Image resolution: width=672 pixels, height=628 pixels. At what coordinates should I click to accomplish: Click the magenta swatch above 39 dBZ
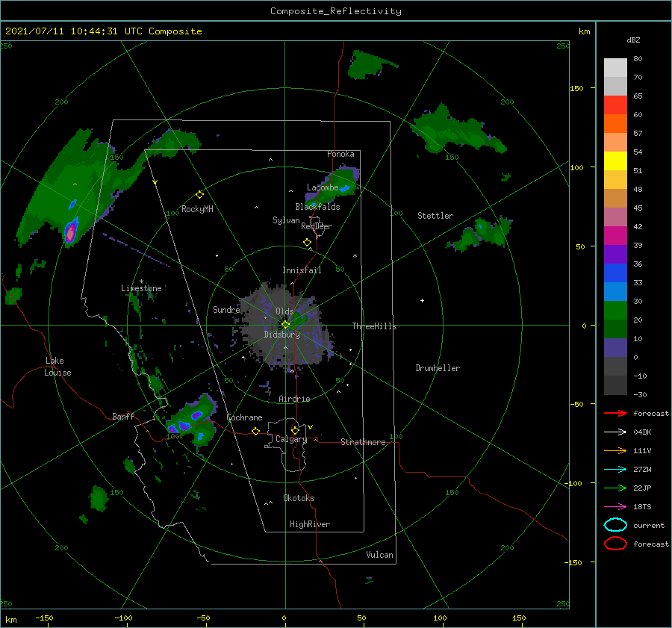[615, 236]
